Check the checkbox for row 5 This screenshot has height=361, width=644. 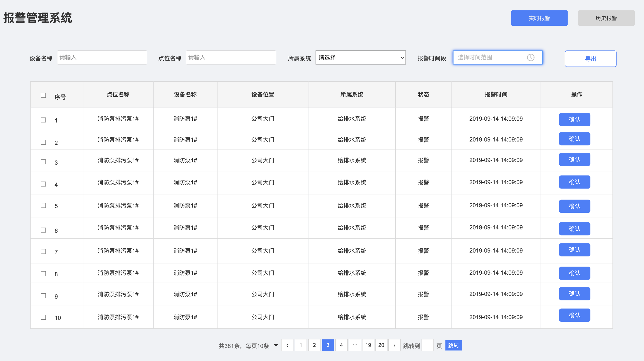point(43,205)
